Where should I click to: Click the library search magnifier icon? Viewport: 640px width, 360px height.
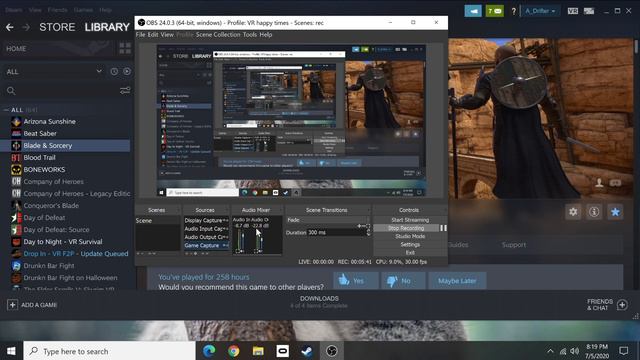tap(11, 91)
